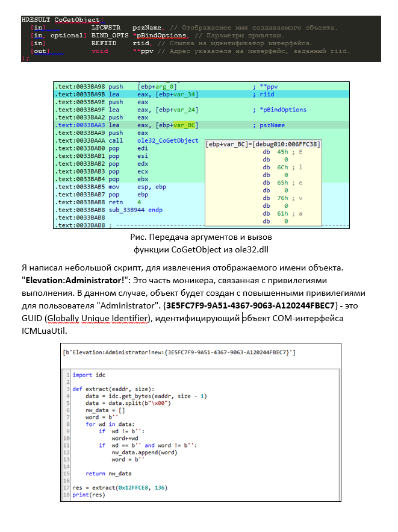Select the '; *pBindOptions' disassembly comment
This screenshot has height=532, width=398.
click(279, 110)
